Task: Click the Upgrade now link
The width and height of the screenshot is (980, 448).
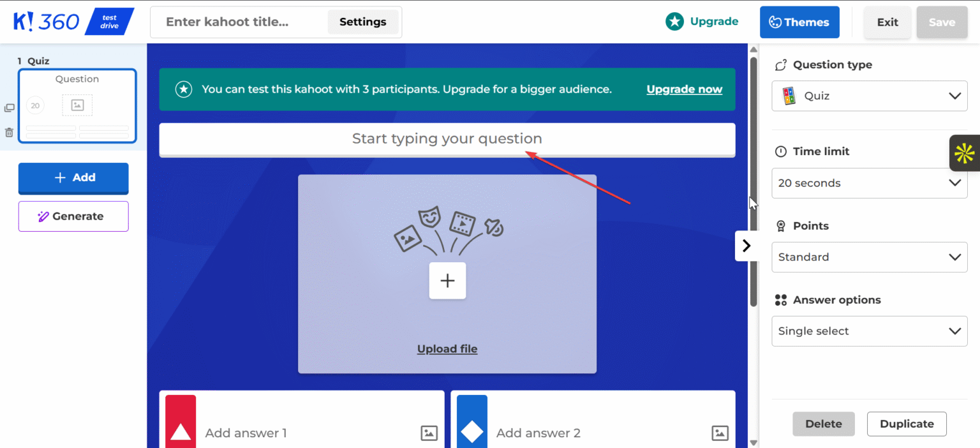Action: [684, 89]
